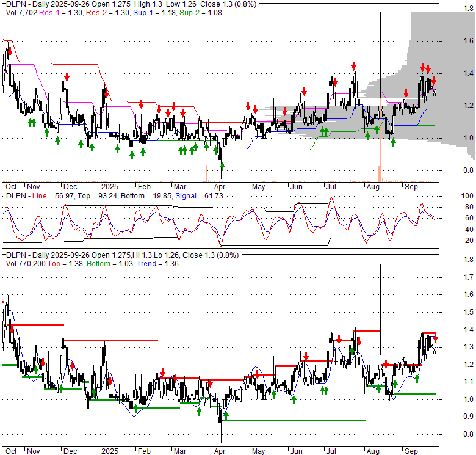Click the 0.8 price label on top chart axis
Viewport: 476px width, 455px height.
point(468,170)
